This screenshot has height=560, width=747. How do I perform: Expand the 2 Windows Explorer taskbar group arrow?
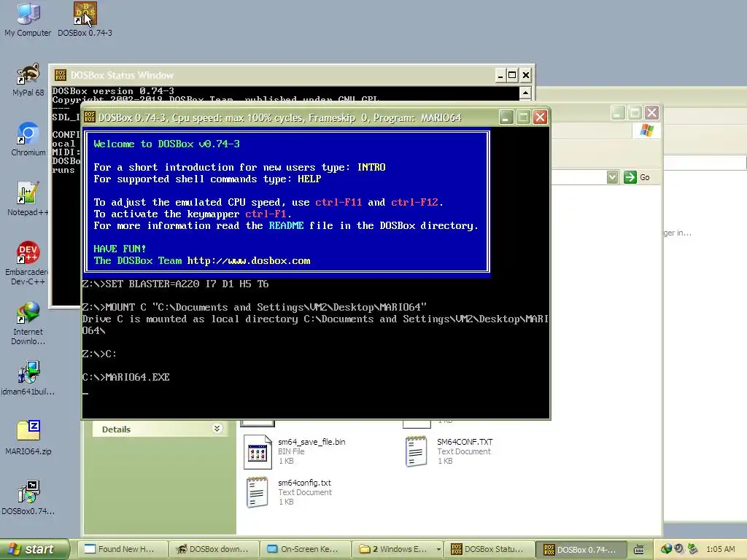438,550
